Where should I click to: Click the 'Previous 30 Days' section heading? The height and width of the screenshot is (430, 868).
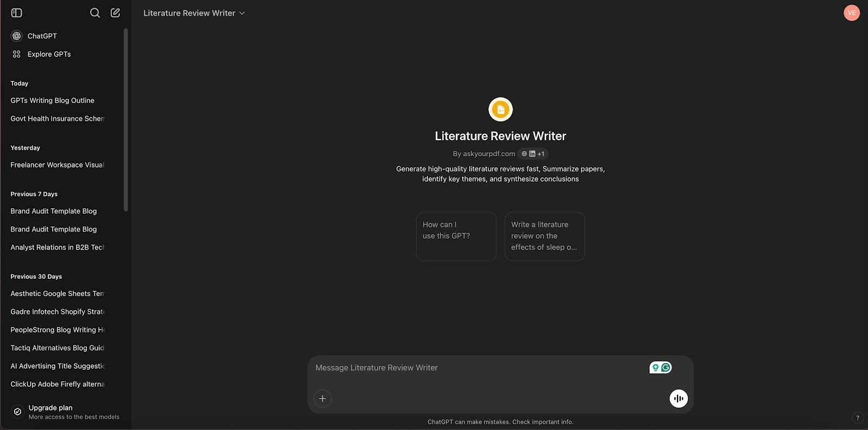(x=36, y=277)
